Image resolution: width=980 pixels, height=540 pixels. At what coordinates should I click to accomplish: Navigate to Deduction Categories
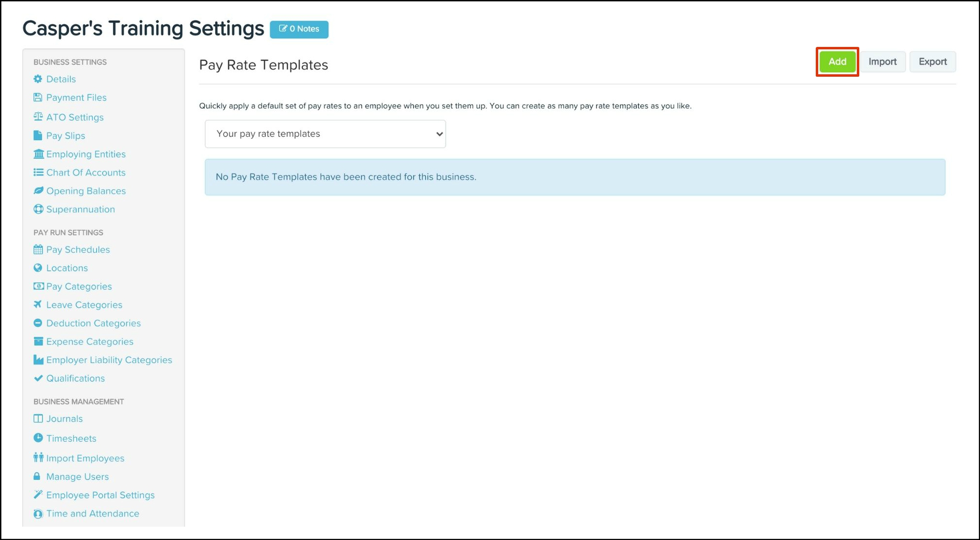pos(93,323)
